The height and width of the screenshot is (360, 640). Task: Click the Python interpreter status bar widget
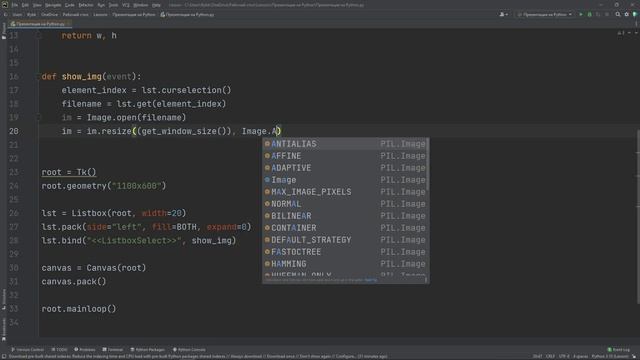[x=610, y=357]
